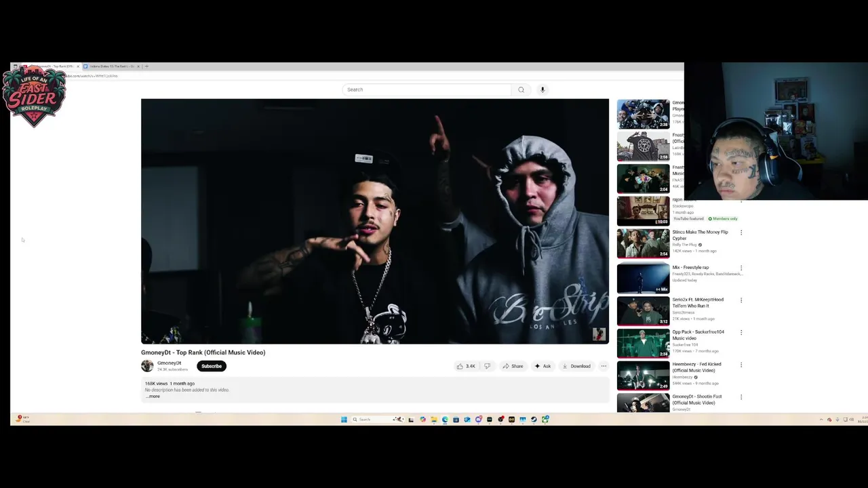The height and width of the screenshot is (488, 868).
Task: Click the video title text
Action: (203, 352)
